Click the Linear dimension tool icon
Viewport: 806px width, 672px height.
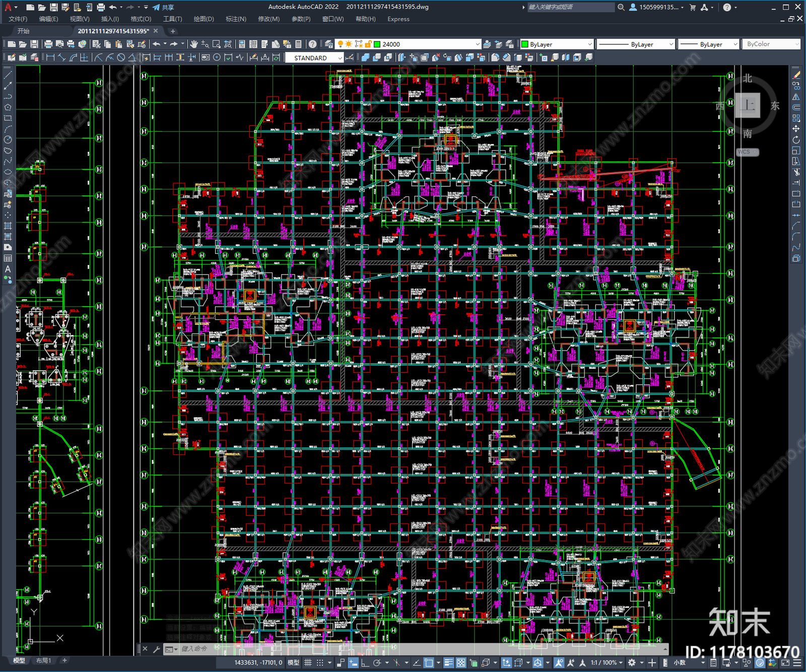coord(50,57)
